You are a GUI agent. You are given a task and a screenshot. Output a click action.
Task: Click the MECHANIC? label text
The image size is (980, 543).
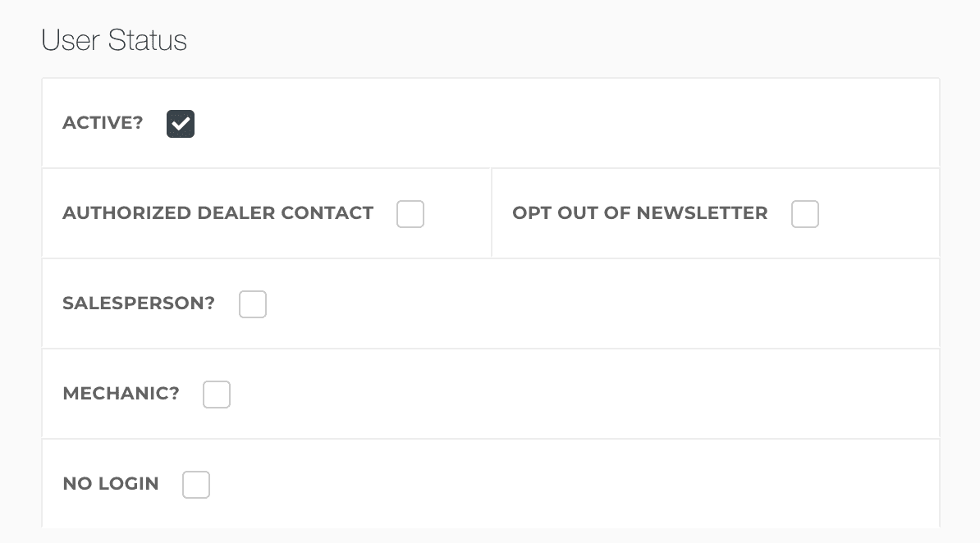click(121, 394)
